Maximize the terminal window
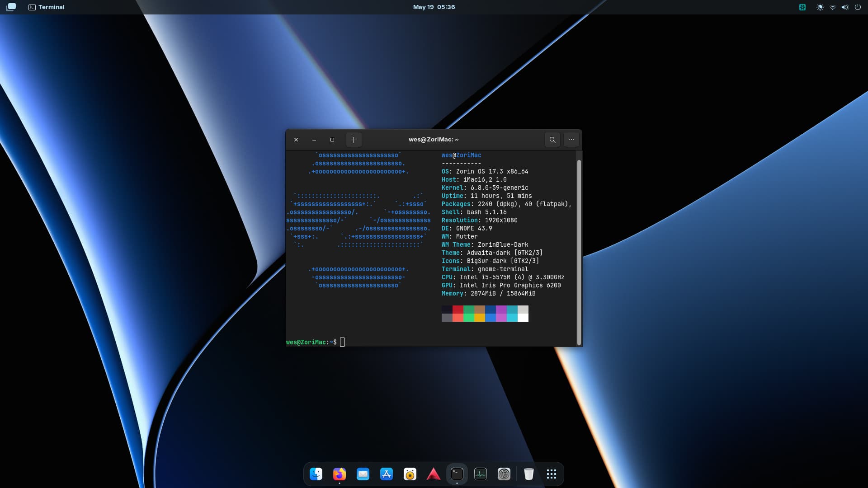 coord(332,140)
